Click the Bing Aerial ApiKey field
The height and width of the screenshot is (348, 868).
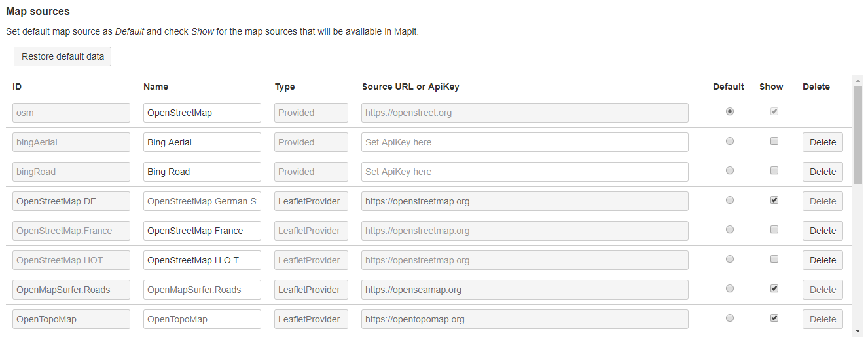[x=524, y=142]
